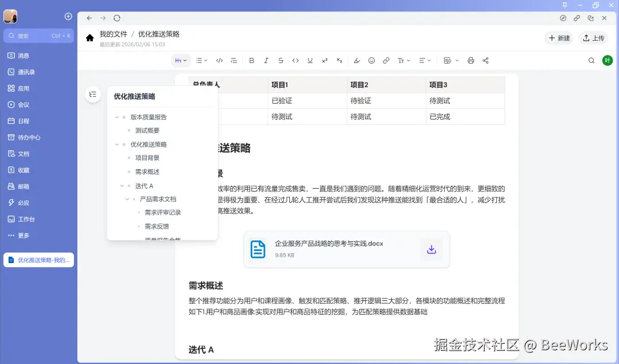The width and height of the screenshot is (619, 364).
Task: Apply text highlight with the marker pen icon
Action: click(x=357, y=60)
